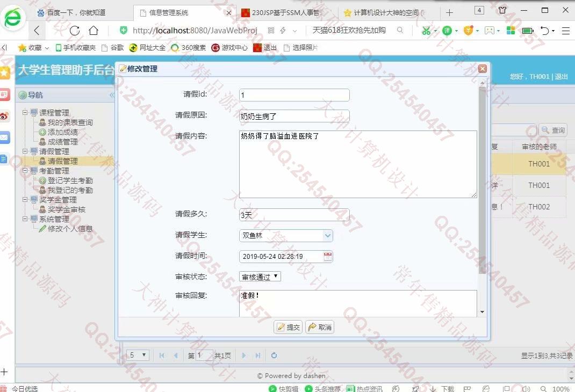Open 修改个人信息 in navigation
Viewport: 575px width, 392px height.
pyautogui.click(x=70, y=229)
